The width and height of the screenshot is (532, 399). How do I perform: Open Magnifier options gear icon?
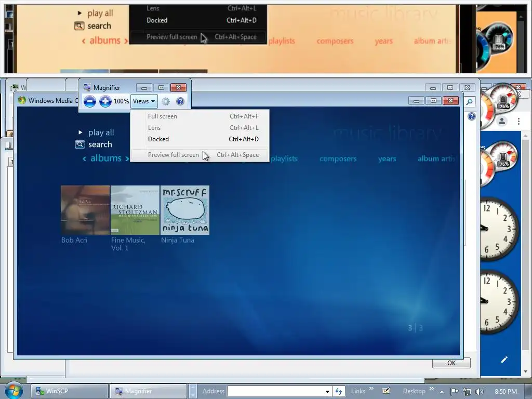coord(166,101)
